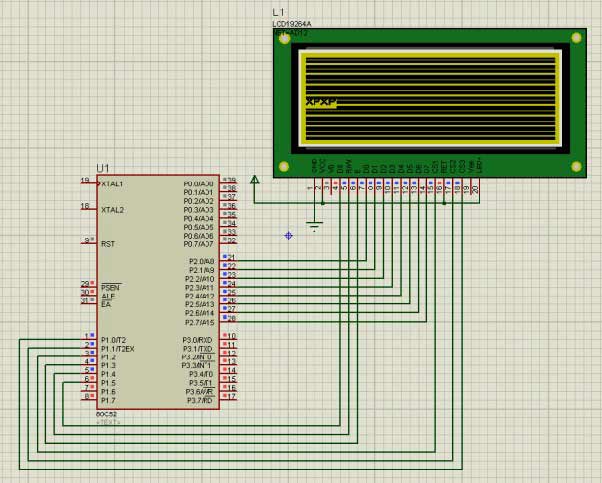The width and height of the screenshot is (602, 483).
Task: Click the power terminal arrow symbol
Action: [x=254, y=180]
